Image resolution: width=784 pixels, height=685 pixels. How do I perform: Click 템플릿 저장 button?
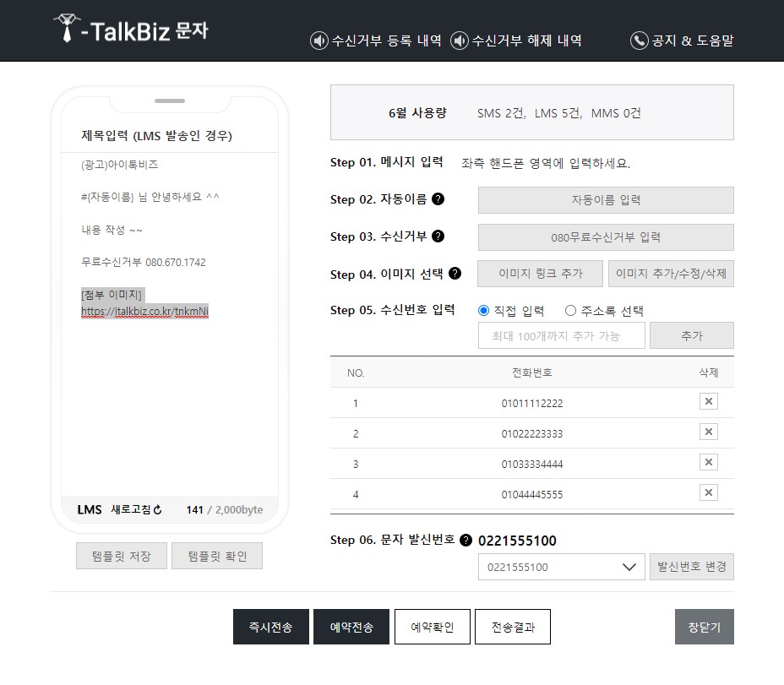pyautogui.click(x=122, y=556)
